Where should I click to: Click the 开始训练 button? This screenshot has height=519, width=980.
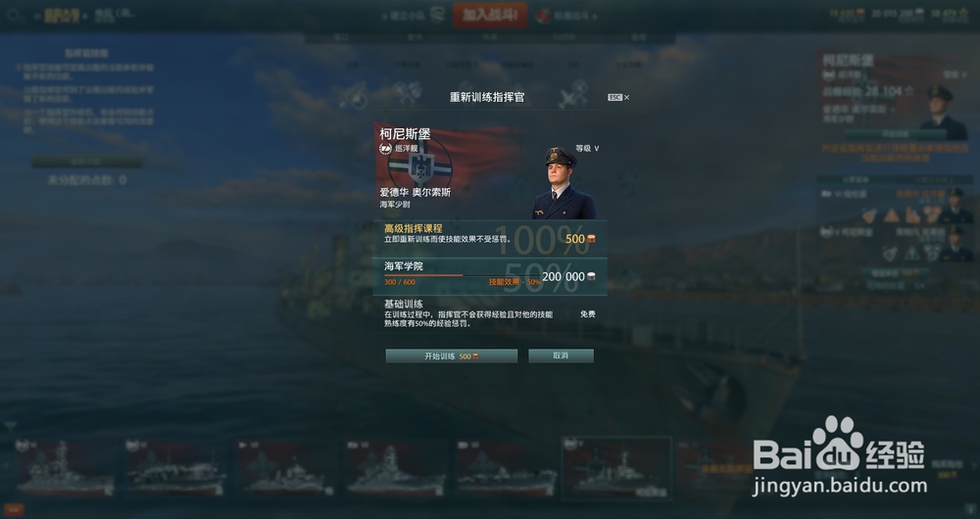[451, 356]
